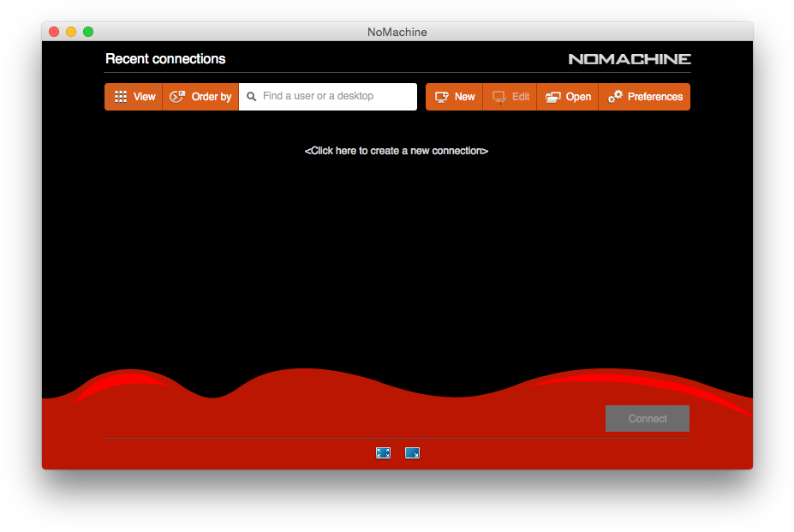Click the blue resize-window arrow icon
This screenshot has height=532, width=794.
point(412,452)
